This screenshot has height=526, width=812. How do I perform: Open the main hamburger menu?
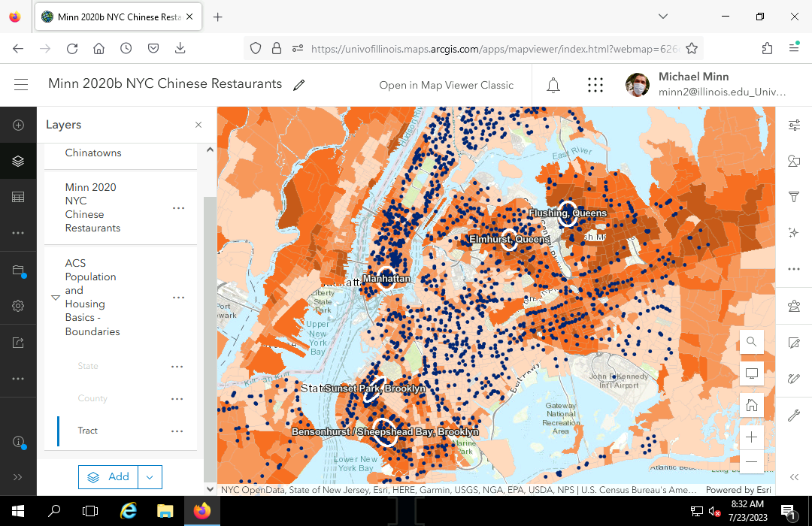click(21, 85)
